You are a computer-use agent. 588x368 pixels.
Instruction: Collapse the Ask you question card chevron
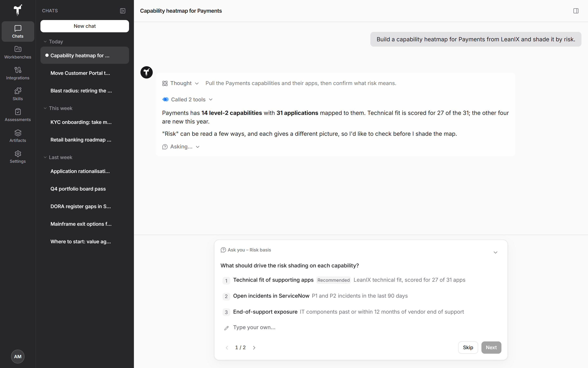coord(496,252)
